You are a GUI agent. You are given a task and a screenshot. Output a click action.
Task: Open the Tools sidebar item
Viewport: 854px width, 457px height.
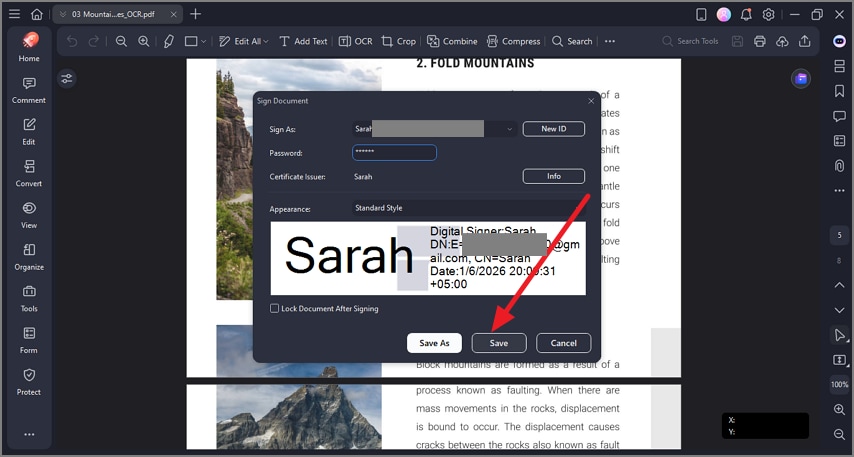click(29, 298)
